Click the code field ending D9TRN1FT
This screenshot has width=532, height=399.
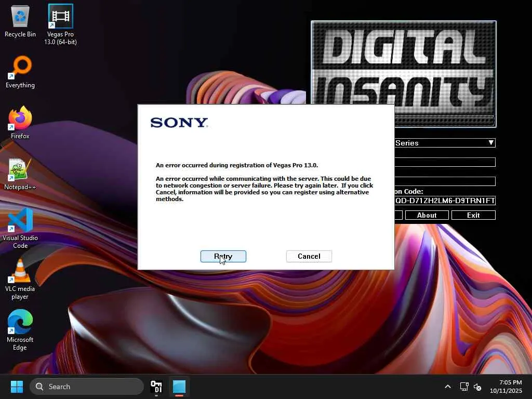[445, 201]
